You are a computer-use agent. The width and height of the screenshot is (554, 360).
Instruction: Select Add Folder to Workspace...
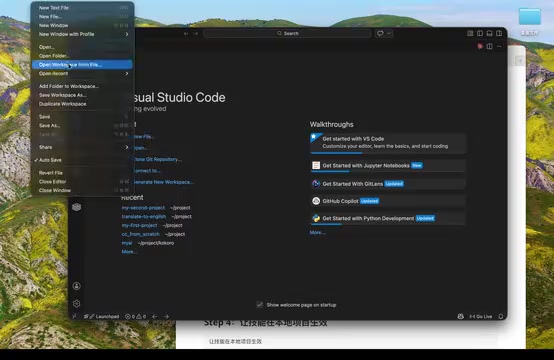(82, 86)
